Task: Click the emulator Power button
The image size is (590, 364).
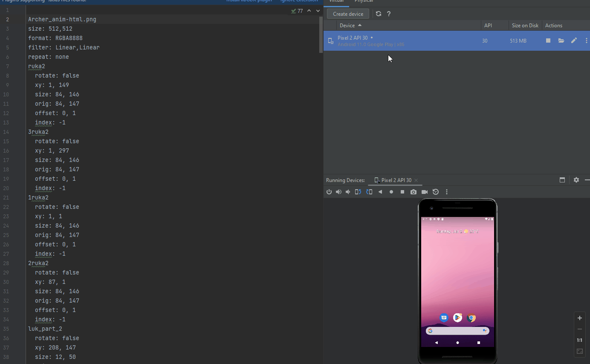Action: (329, 192)
